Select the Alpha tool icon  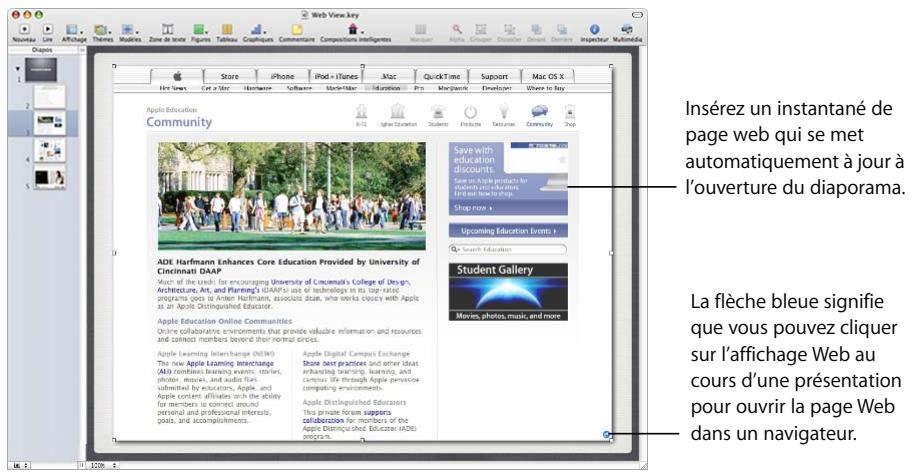tap(457, 29)
